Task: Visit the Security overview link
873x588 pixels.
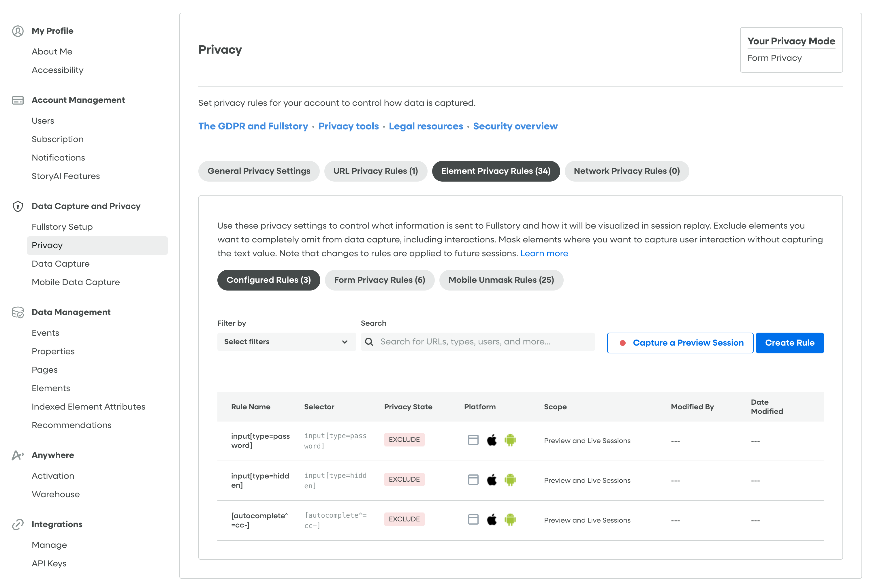Action: [x=515, y=126]
